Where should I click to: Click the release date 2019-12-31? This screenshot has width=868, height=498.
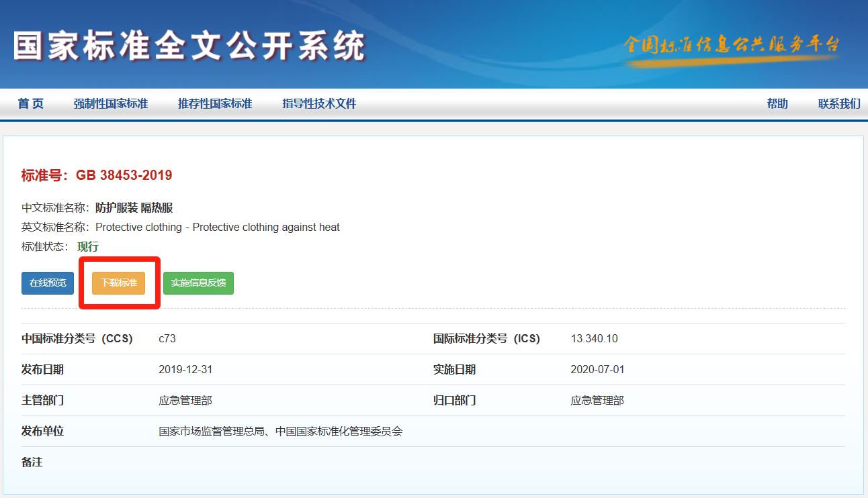185,369
